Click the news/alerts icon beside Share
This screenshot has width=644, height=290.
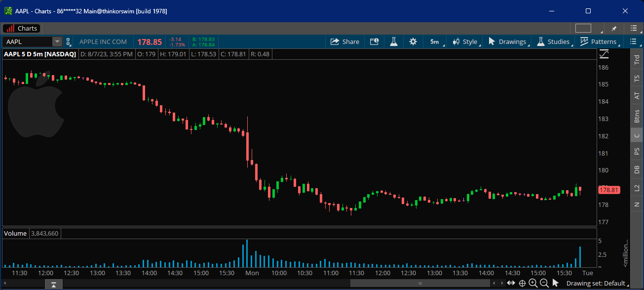point(374,42)
